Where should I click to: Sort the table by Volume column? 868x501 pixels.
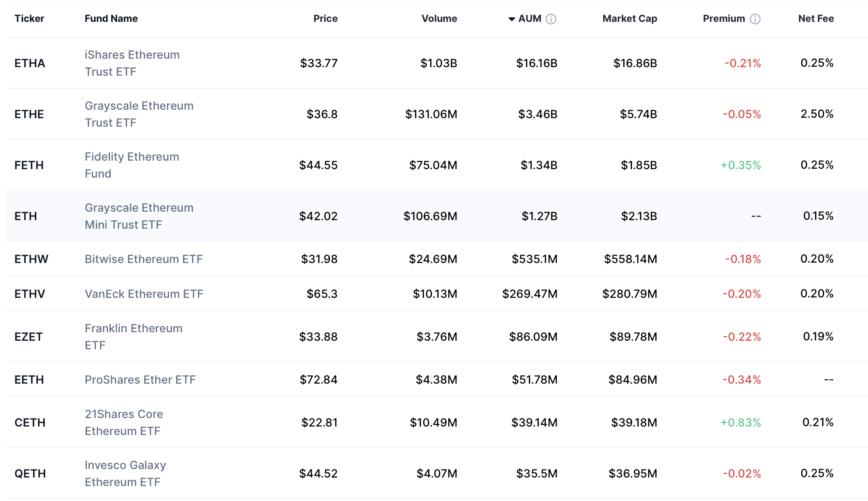pyautogui.click(x=439, y=18)
